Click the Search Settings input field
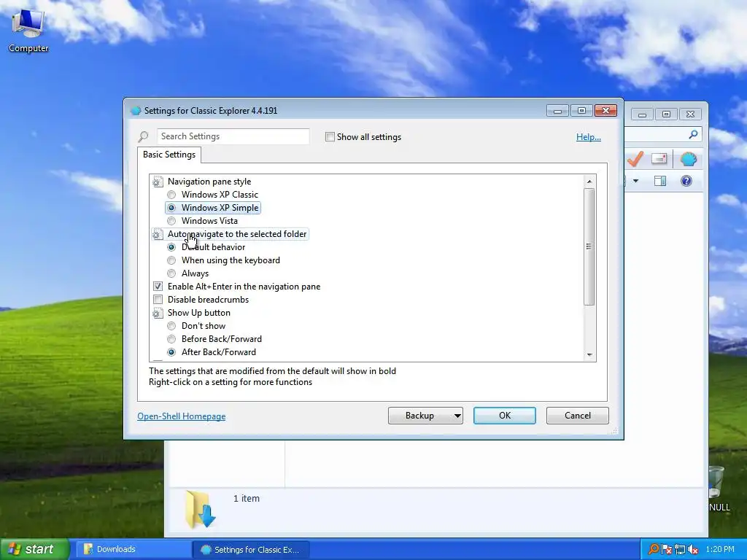The image size is (747, 560). tap(233, 136)
